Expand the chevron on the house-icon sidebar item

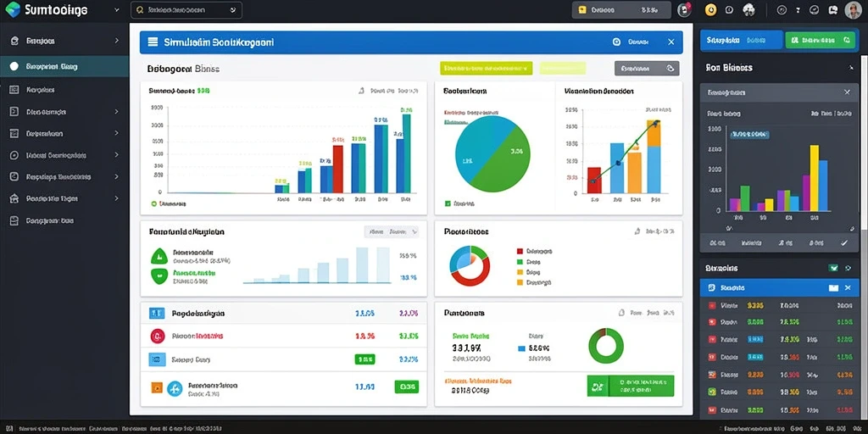point(116,198)
